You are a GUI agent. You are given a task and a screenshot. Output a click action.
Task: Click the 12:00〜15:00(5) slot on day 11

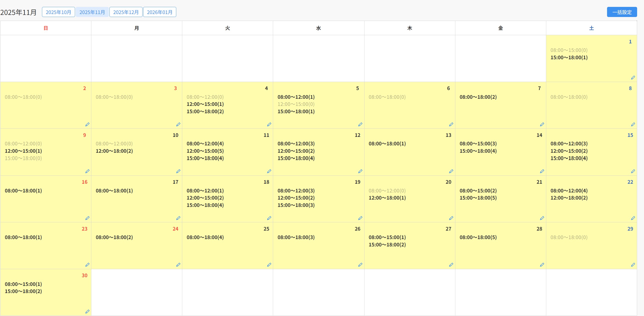click(205, 151)
